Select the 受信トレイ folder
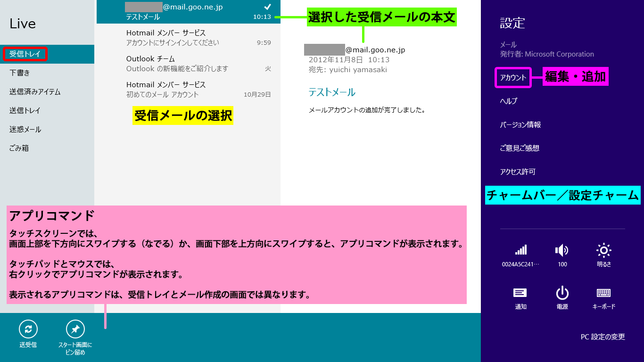Viewport: 644px width, 362px height. coord(25,54)
